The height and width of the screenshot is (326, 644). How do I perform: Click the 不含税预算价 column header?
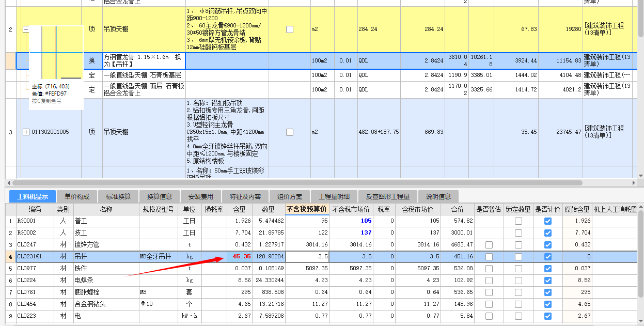[307, 209]
